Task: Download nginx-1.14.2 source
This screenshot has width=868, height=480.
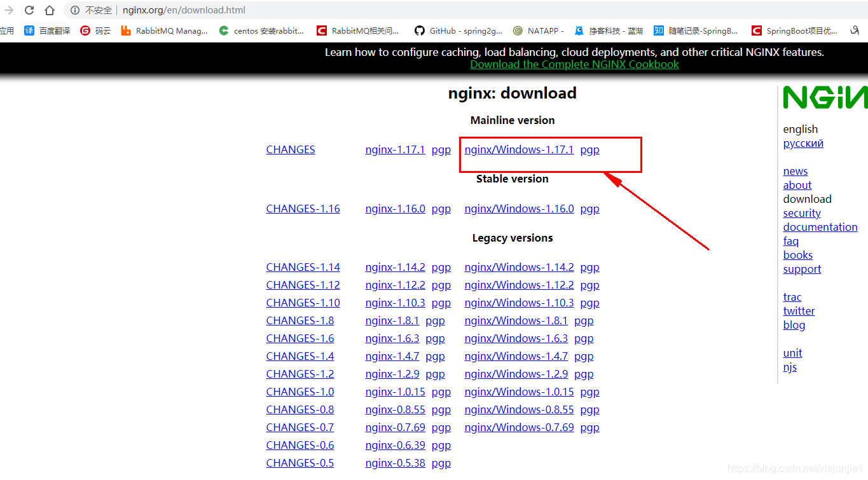Action: point(395,267)
